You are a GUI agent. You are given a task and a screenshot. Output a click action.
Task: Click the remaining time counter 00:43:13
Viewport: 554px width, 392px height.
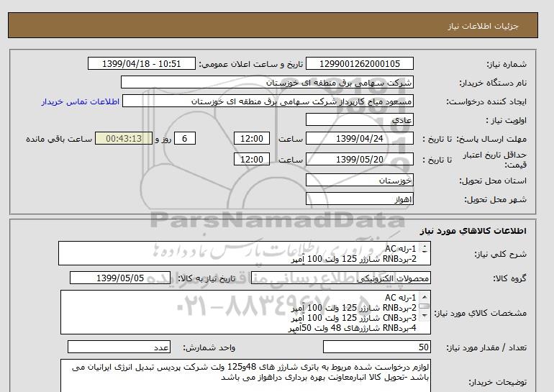[124, 138]
